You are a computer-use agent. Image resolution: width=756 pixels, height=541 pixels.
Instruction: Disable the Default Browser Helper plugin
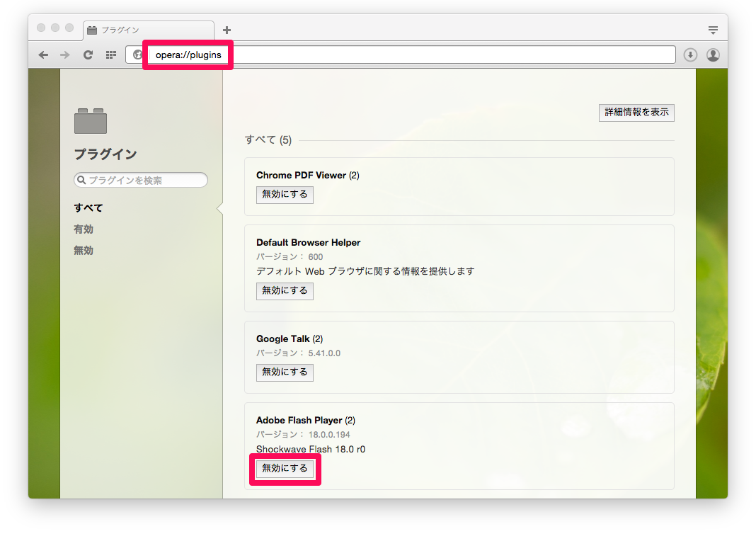coord(285,290)
